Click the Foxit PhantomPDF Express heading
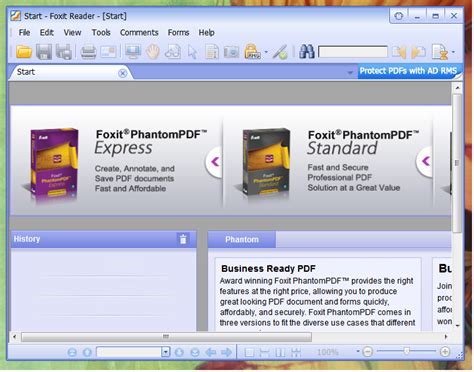This screenshot has height=372, width=474. click(x=152, y=142)
